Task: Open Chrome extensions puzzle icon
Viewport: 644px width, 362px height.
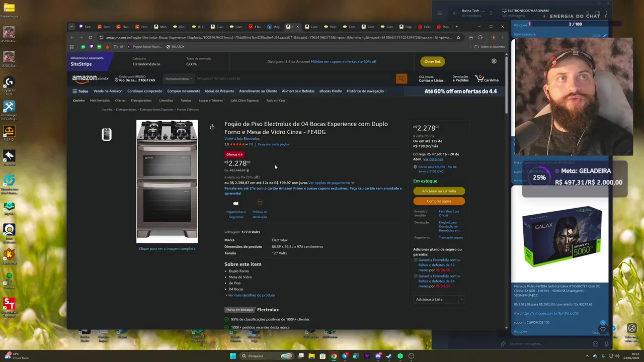Action: pyautogui.click(x=480, y=37)
